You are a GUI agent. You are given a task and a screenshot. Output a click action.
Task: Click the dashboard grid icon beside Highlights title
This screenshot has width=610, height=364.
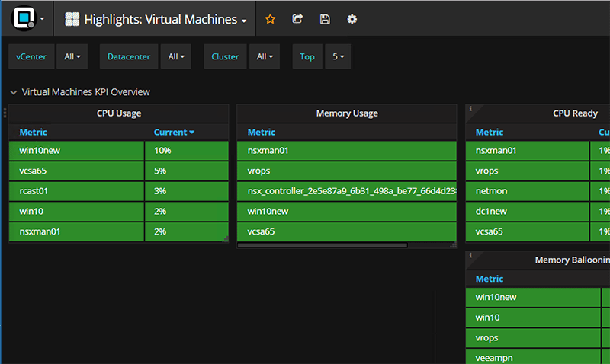pos(72,20)
